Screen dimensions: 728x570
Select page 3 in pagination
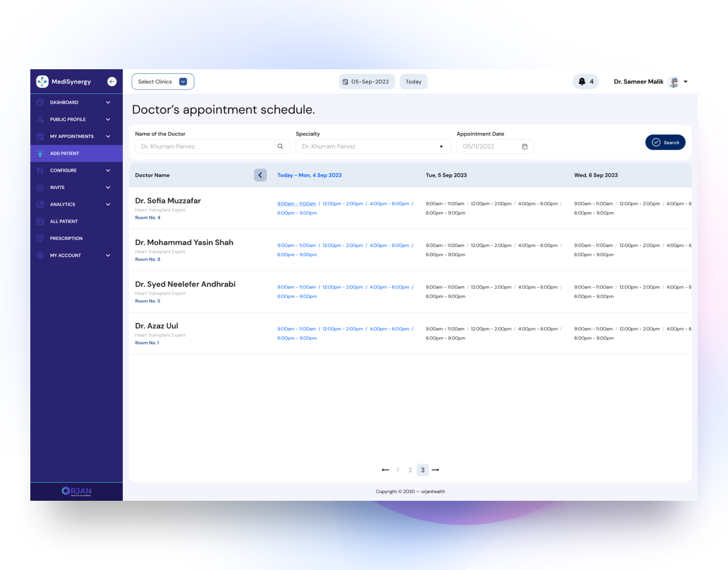click(x=423, y=470)
